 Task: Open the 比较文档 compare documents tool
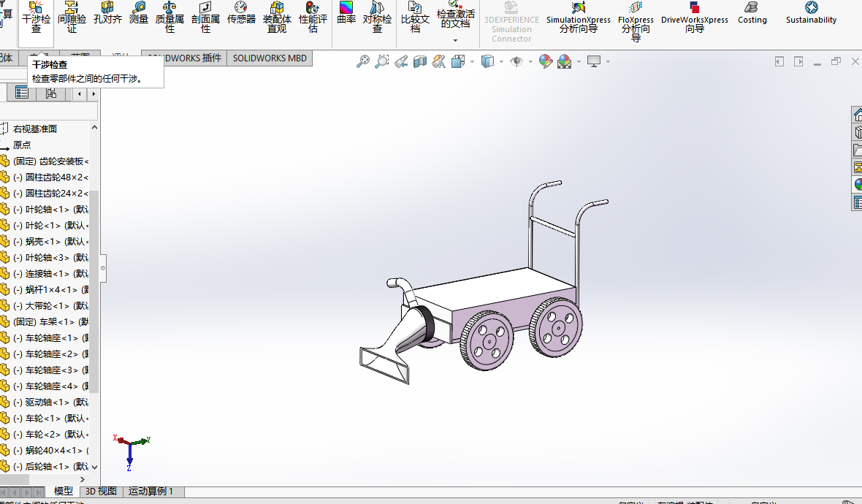click(415, 17)
